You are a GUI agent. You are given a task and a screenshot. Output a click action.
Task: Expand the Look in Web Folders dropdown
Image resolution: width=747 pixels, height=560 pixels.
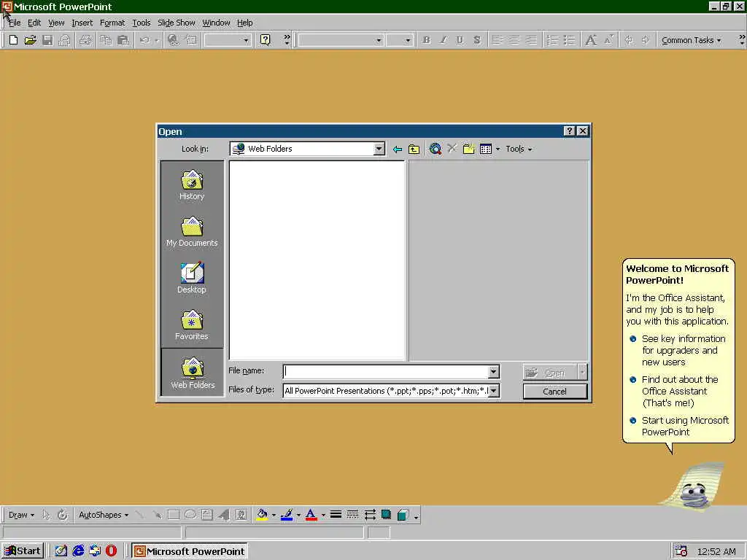click(x=379, y=149)
